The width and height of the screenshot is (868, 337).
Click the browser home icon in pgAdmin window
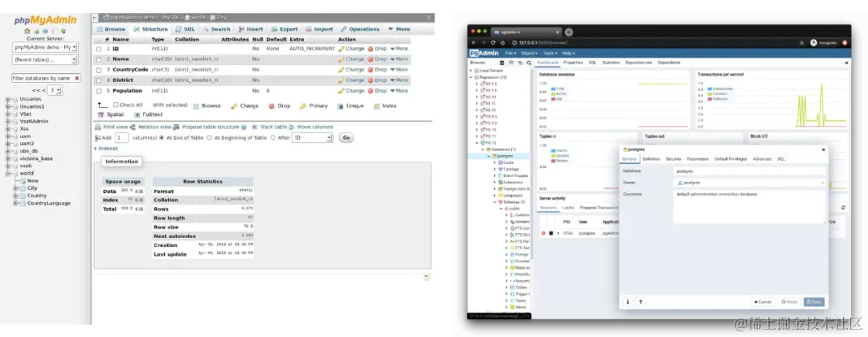[x=502, y=43]
